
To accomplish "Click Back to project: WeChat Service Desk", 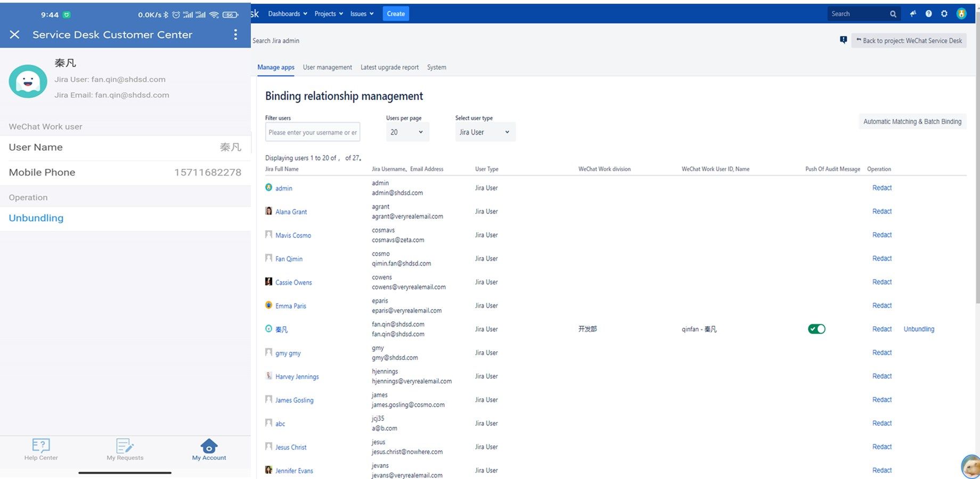I will coord(909,40).
